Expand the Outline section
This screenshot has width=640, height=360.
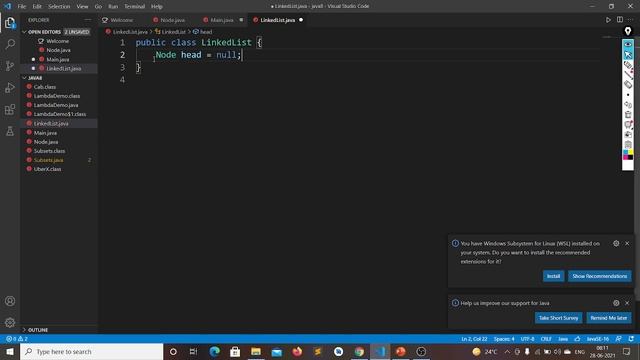click(24, 330)
